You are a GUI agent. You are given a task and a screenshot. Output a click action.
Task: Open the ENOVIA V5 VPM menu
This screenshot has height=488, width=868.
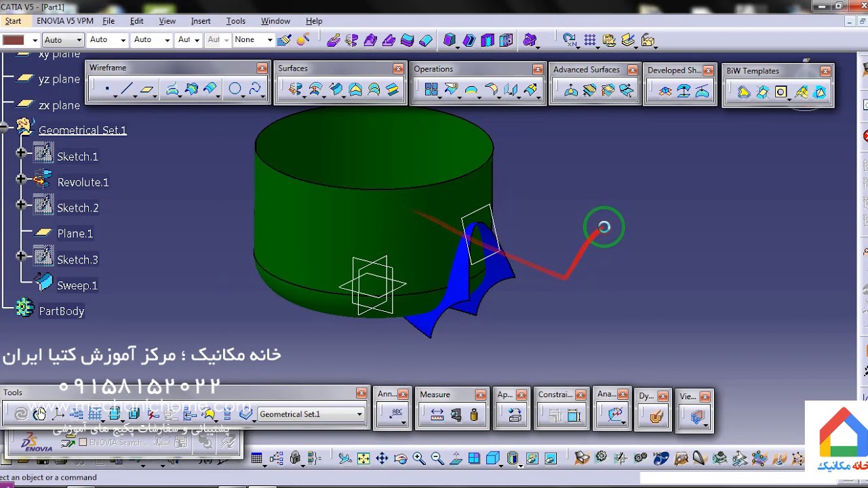pos(65,21)
